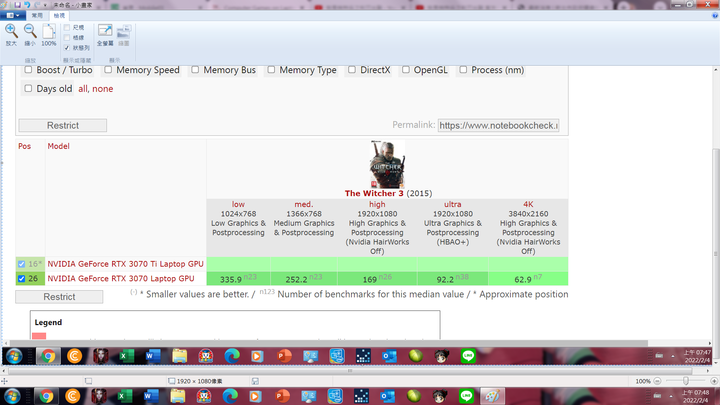Image resolution: width=720 pixels, height=405 pixels.
Task: Check the Memory Speed checkbox
Action: pyautogui.click(x=108, y=70)
